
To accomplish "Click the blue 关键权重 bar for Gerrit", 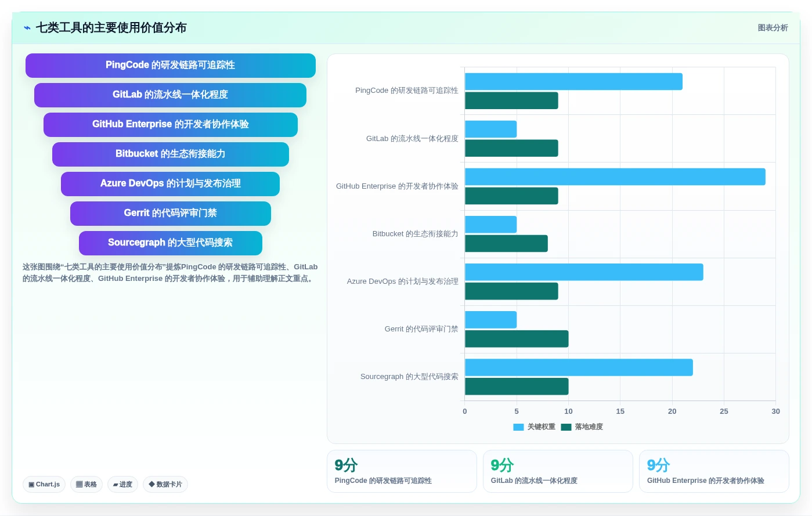I will (490, 320).
